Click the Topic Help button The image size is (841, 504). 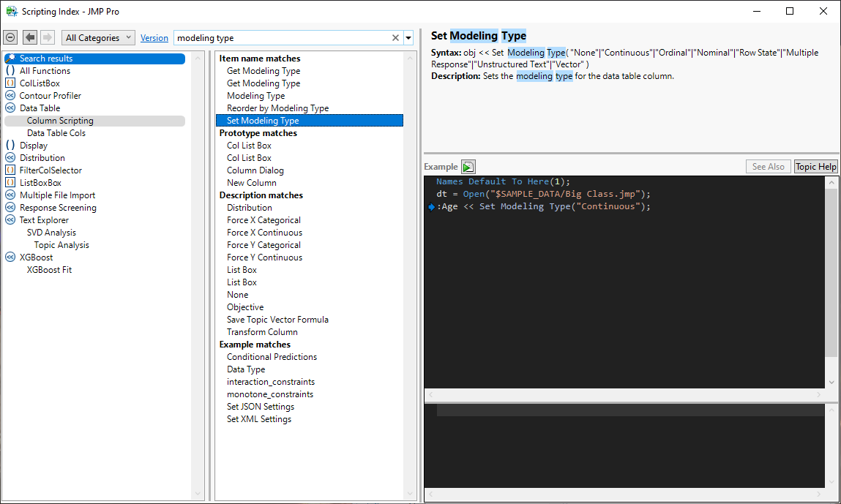[815, 167]
